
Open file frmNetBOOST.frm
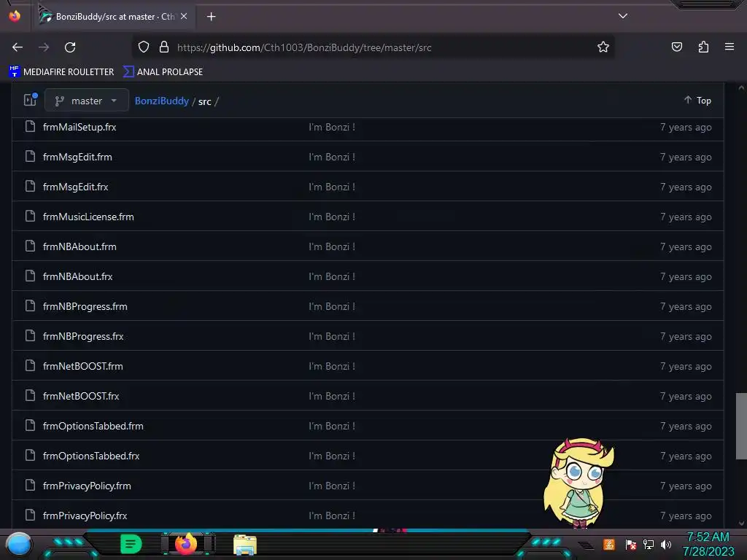point(83,366)
